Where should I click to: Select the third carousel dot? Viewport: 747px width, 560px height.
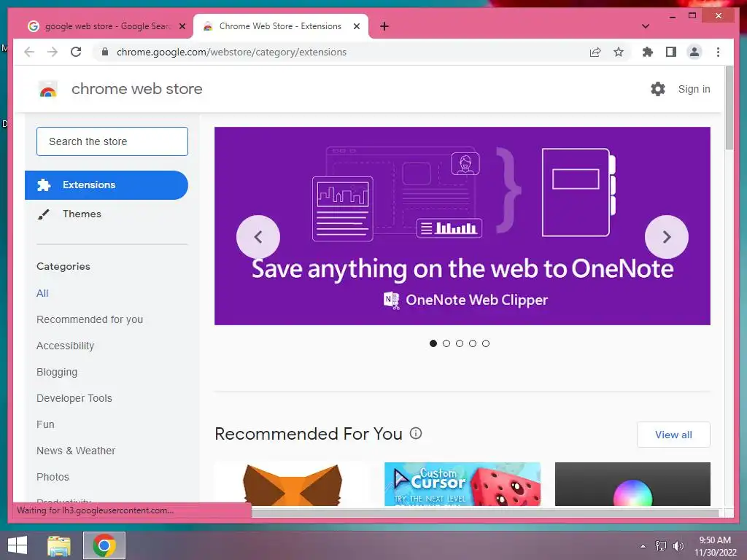[x=460, y=343]
